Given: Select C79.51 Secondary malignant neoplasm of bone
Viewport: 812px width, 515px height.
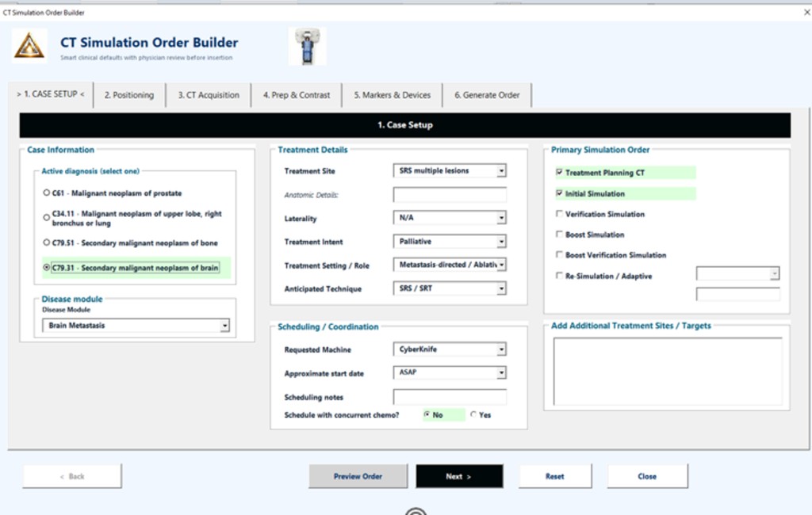Looking at the screenshot, I should [47, 242].
